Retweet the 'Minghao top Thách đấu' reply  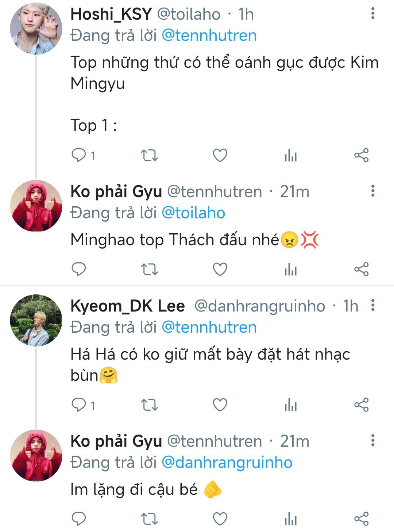point(149,269)
